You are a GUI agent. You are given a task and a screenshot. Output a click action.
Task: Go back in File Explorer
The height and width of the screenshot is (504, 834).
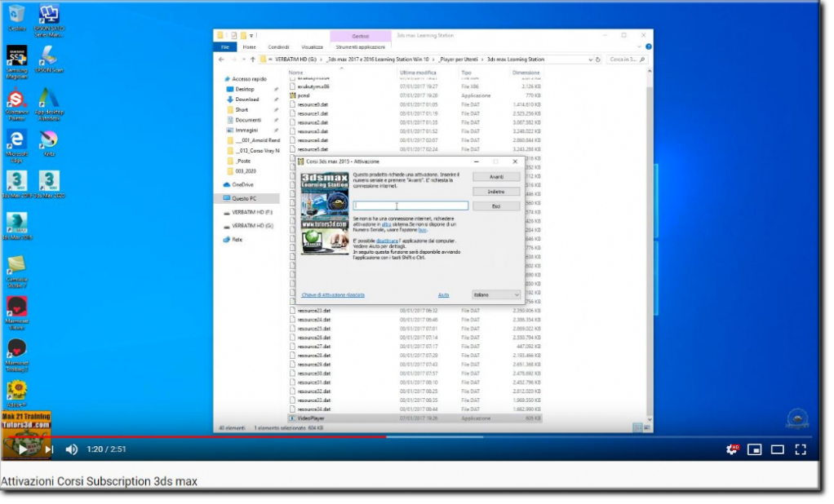(x=221, y=60)
